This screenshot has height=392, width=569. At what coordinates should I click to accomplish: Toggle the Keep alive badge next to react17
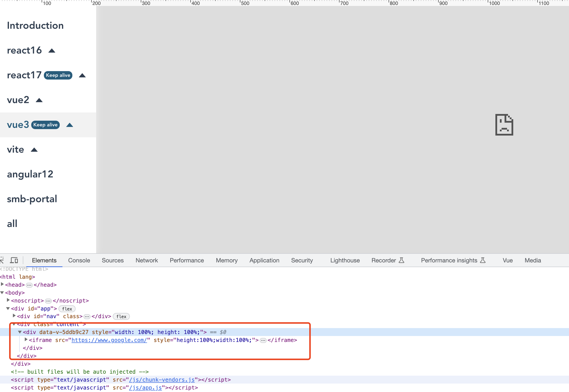(58, 75)
